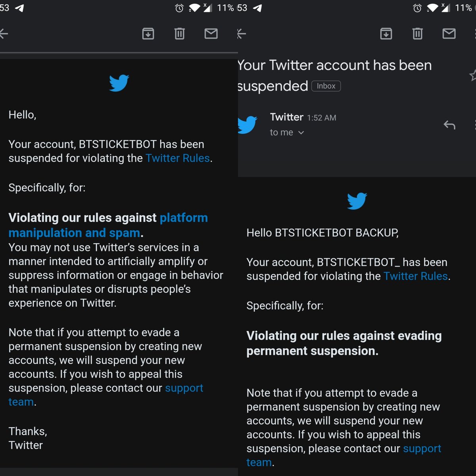This screenshot has height=476, width=476.
Task: Archive the right email
Action: click(386, 34)
